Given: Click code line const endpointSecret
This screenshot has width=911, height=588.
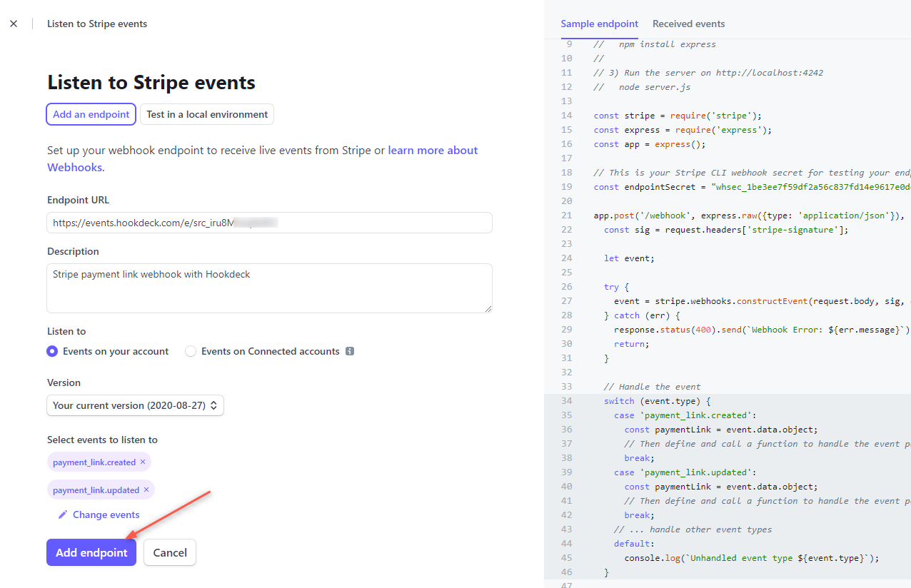Looking at the screenshot, I should click(752, 187).
